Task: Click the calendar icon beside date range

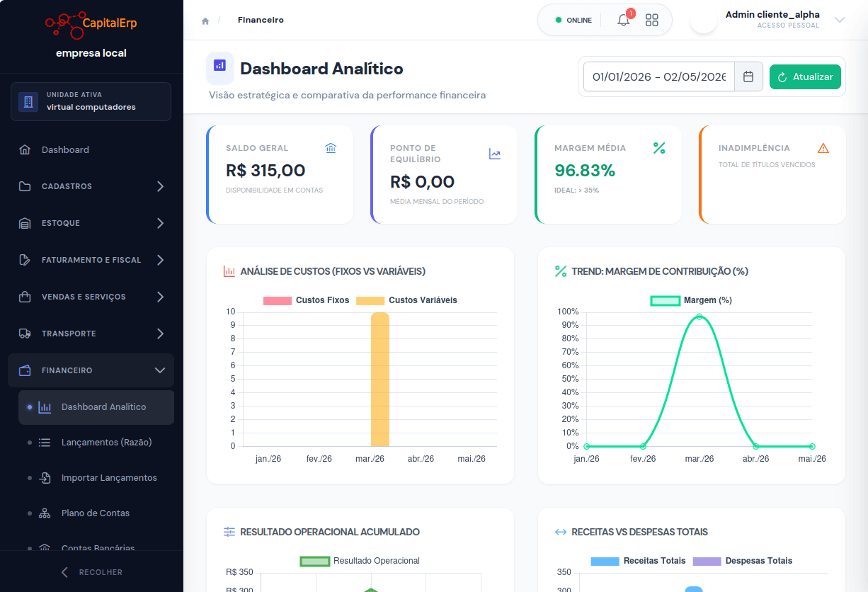Action: [x=748, y=76]
